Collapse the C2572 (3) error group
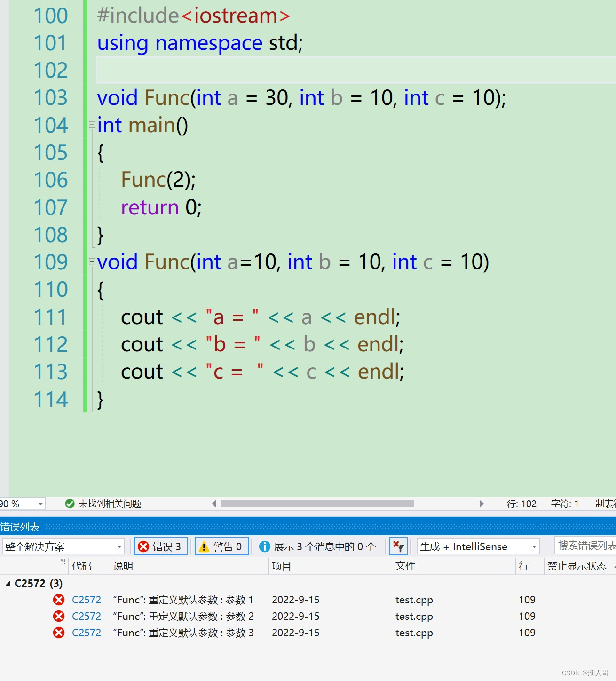The width and height of the screenshot is (616, 681). (7, 584)
